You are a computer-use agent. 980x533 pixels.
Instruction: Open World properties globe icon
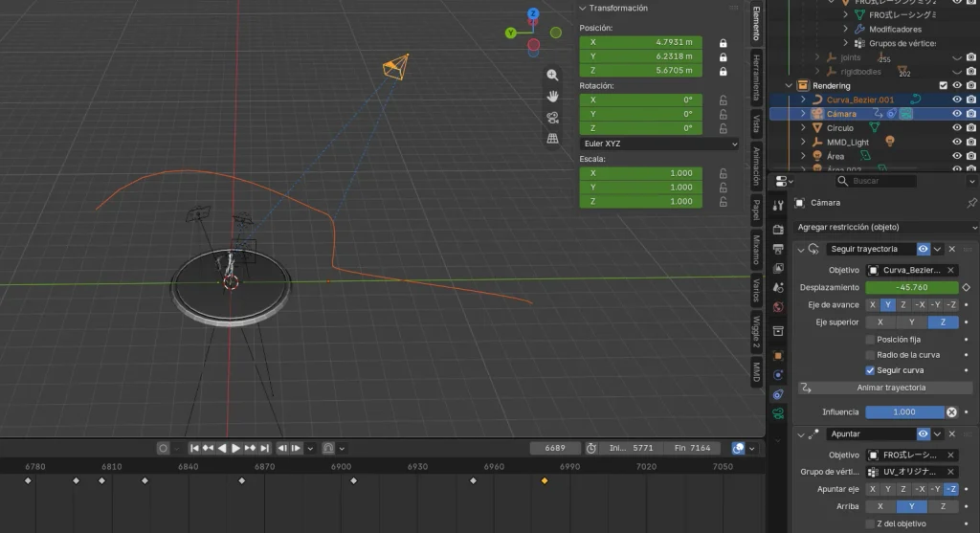778,307
